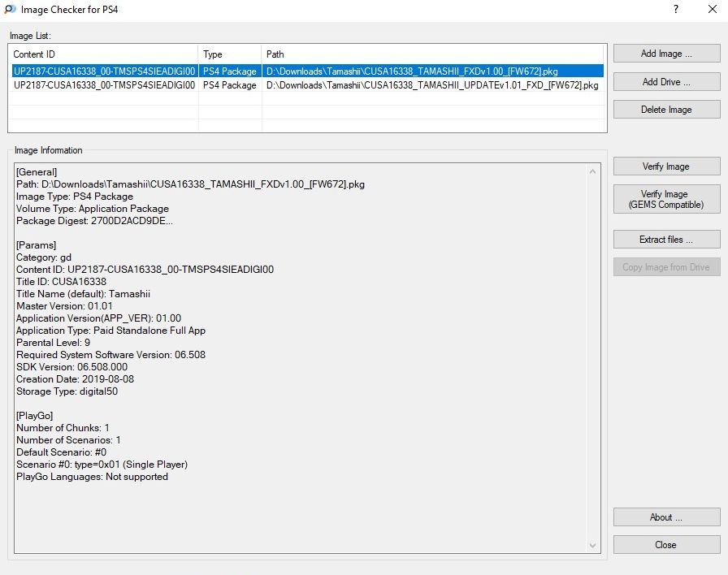Click the Add Image button
The width and height of the screenshot is (728, 575).
[666, 54]
